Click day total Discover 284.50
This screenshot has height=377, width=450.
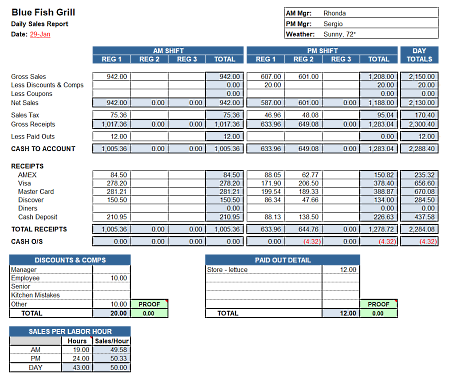419,200
